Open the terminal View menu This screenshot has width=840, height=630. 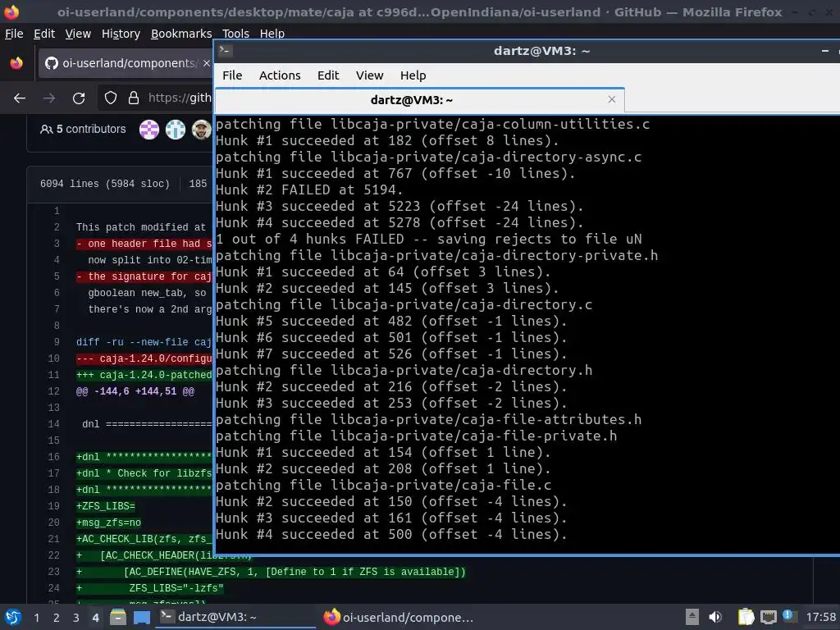370,75
